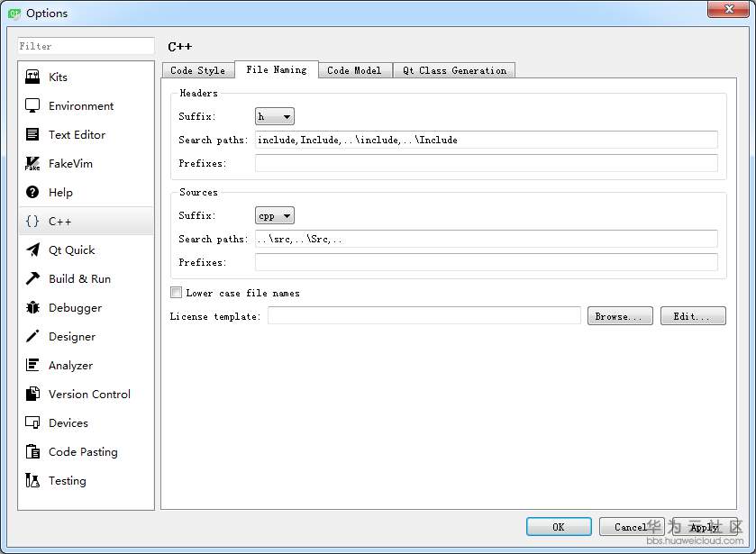
Task: Click the Sources Search paths field
Action: [x=486, y=239]
